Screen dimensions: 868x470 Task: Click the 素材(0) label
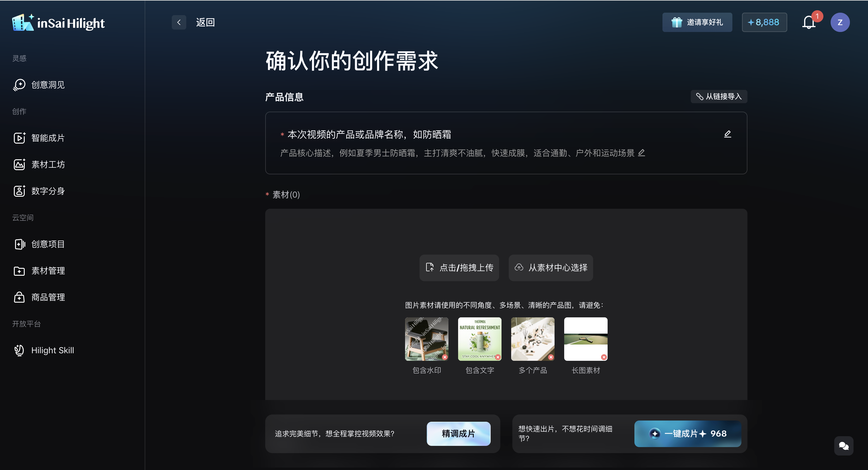[286, 195]
